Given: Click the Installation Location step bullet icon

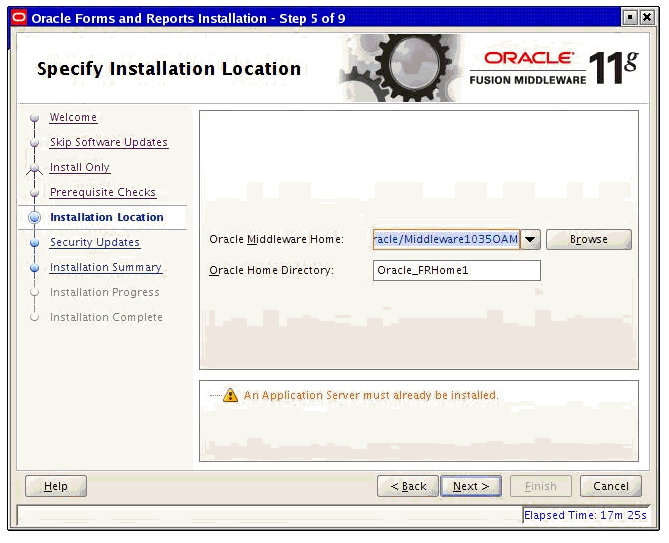Looking at the screenshot, I should (35, 218).
